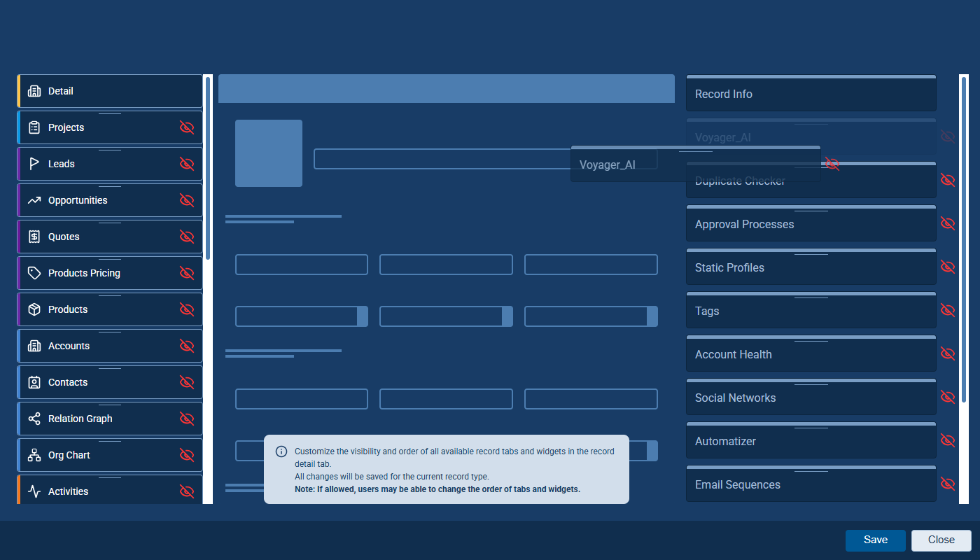Click the right widget list scrollbar

point(964,238)
